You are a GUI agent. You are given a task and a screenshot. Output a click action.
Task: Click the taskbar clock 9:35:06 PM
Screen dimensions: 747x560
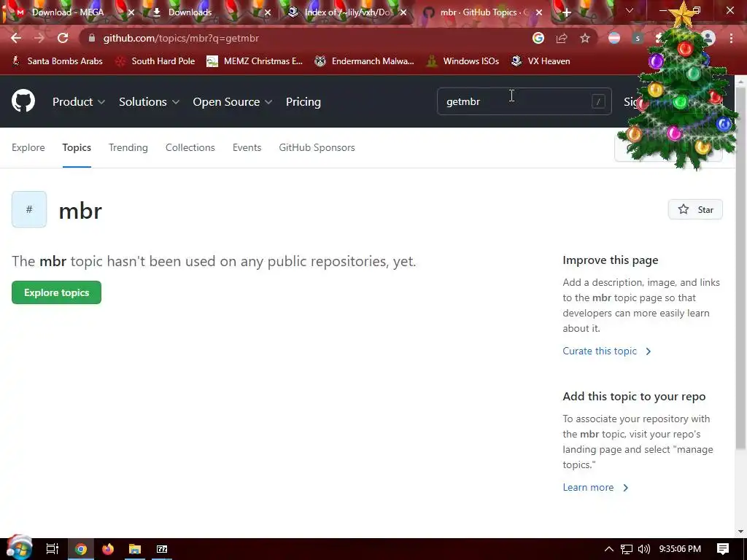point(680,549)
